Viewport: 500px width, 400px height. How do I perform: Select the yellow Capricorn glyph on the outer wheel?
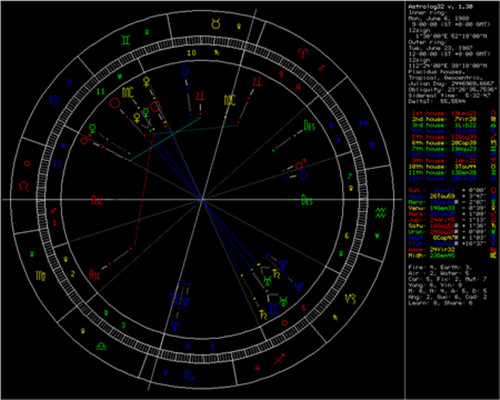click(x=350, y=299)
